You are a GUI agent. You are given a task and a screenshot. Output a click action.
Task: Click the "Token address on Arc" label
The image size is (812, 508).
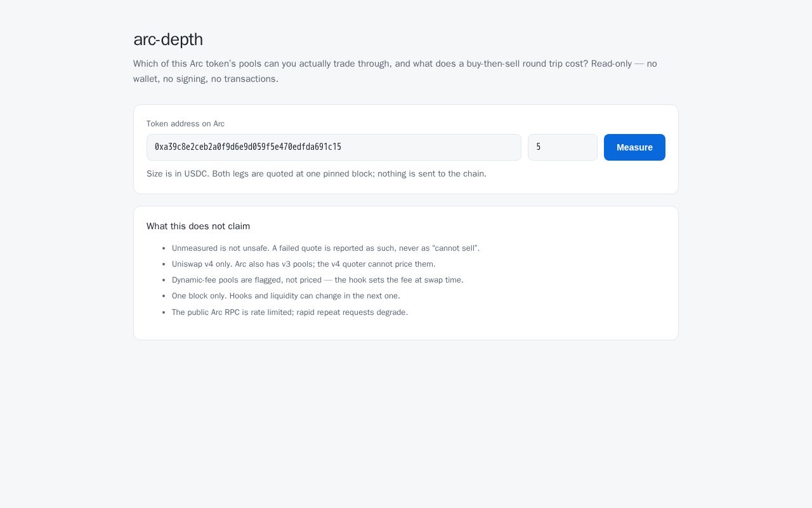tap(185, 124)
